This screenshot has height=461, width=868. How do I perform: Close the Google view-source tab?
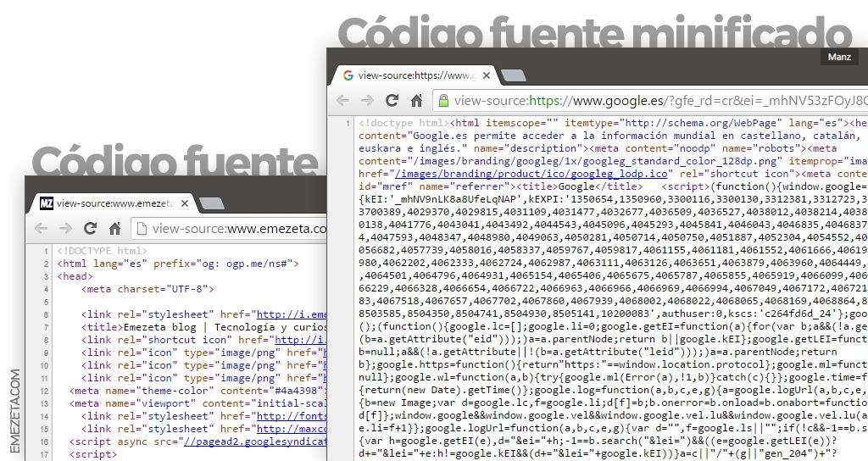pyautogui.click(x=487, y=75)
